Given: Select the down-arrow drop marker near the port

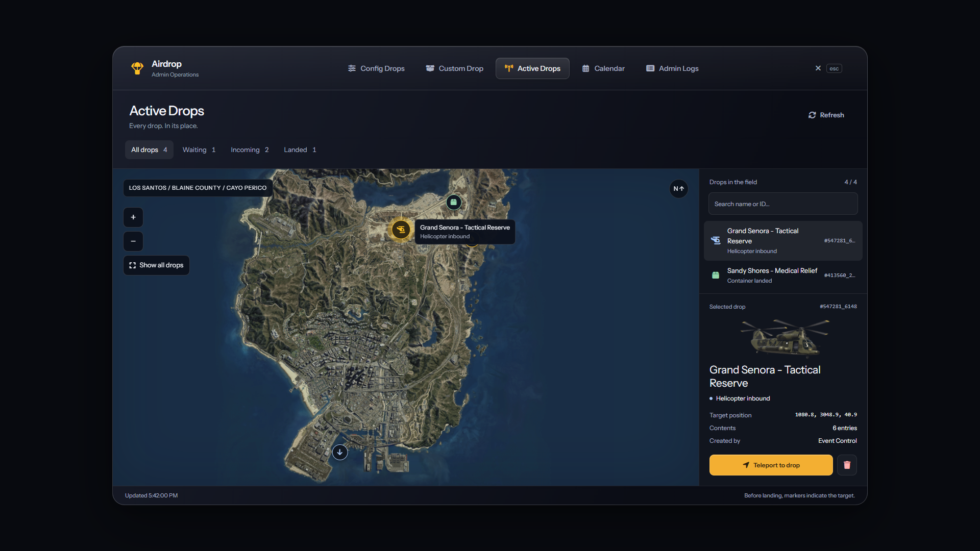Looking at the screenshot, I should point(340,453).
